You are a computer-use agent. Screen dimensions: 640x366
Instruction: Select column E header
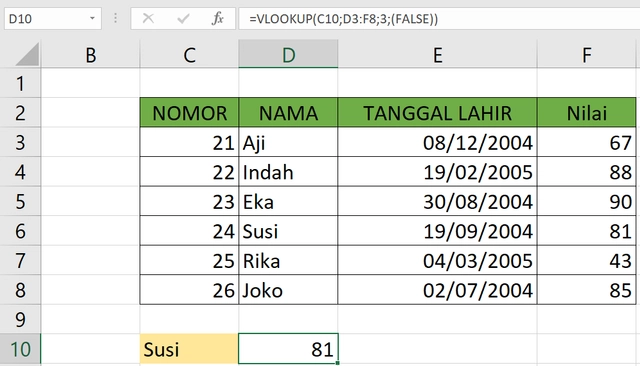click(x=438, y=54)
